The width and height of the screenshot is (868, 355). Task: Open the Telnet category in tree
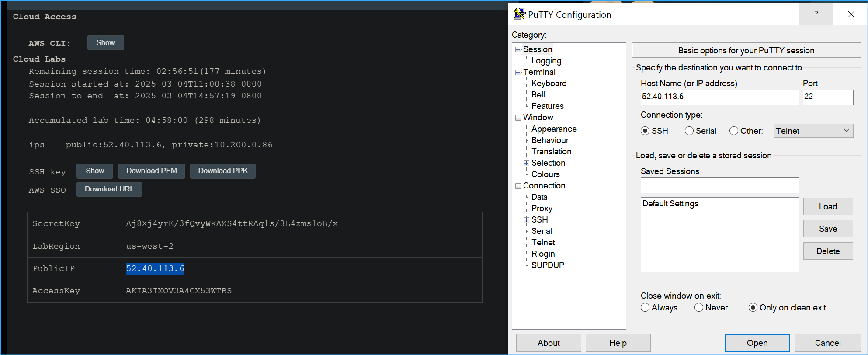543,242
